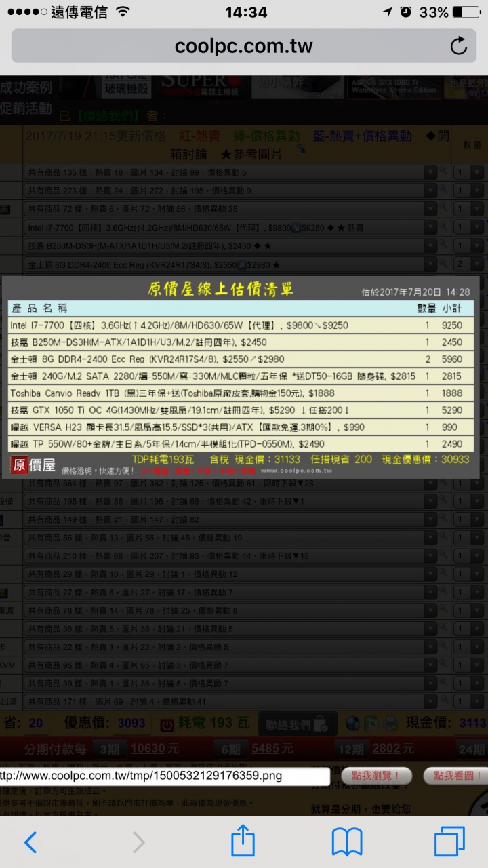
Task: Open Safari bookmarks
Action: (347, 842)
